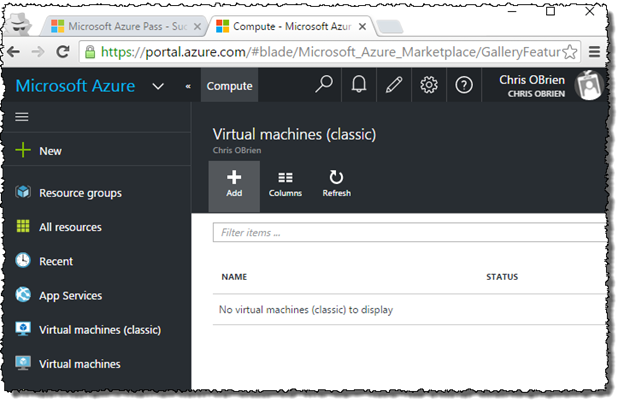Image resolution: width=624 pixels, height=409 pixels.
Task: Bookmark this page with the star
Action: [x=570, y=52]
